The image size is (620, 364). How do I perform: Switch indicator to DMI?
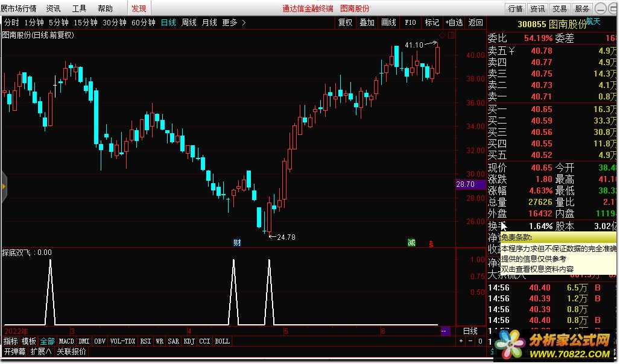[84, 341]
